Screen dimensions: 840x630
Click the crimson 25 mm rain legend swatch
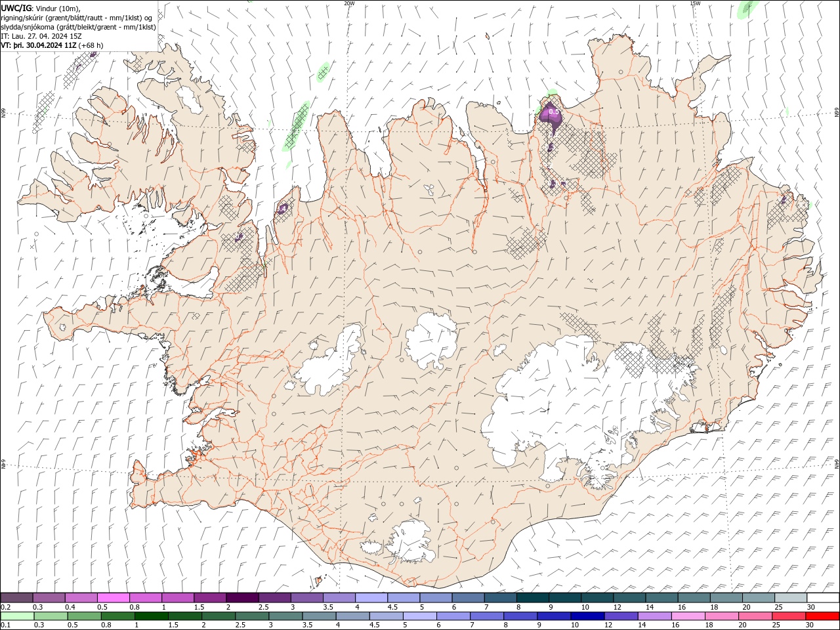click(x=789, y=616)
